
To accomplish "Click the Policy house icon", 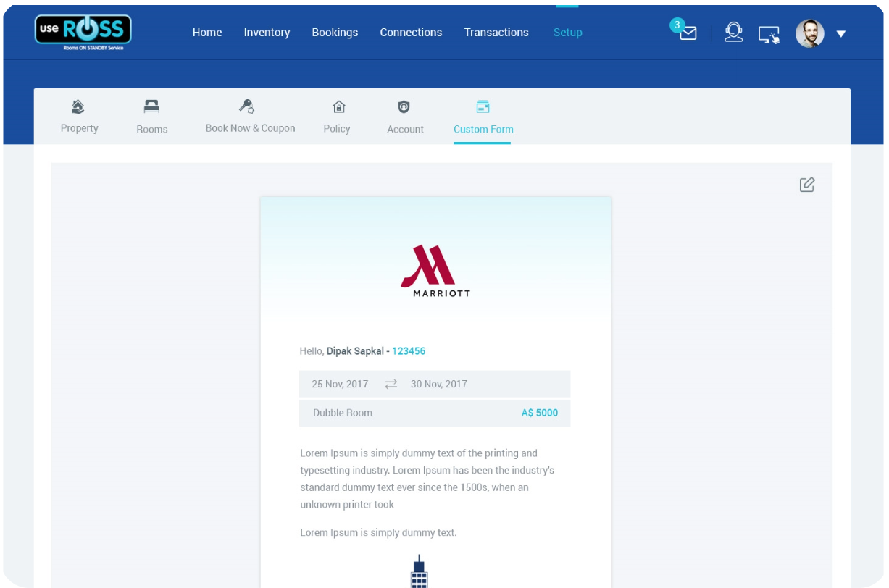I will [x=338, y=107].
